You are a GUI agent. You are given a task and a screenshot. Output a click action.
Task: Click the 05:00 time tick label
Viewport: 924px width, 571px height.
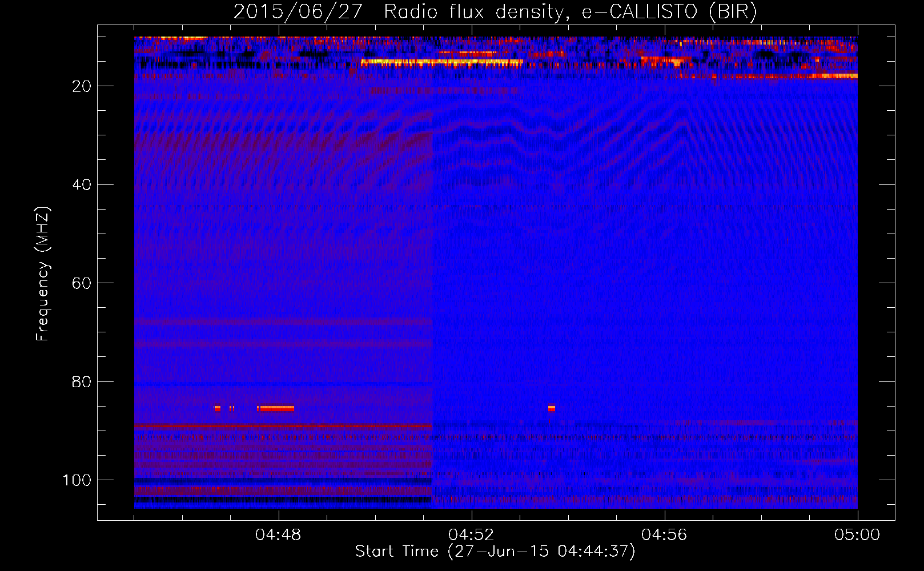tap(857, 535)
